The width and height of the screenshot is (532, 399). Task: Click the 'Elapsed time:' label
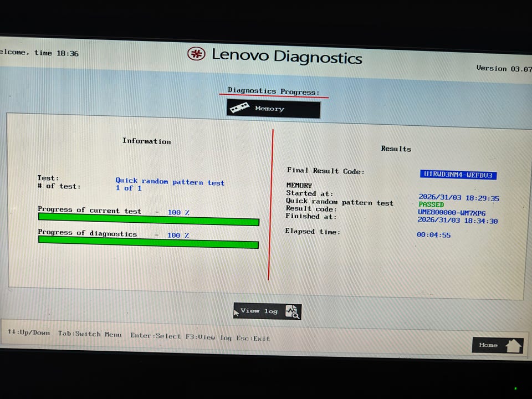(313, 232)
